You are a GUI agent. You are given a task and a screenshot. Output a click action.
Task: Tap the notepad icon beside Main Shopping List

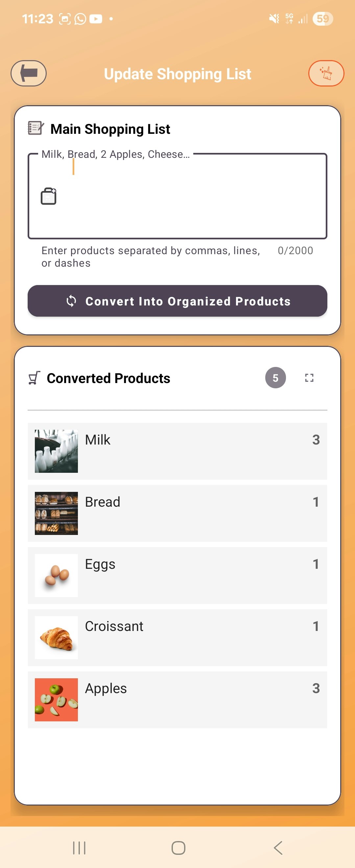pos(36,128)
